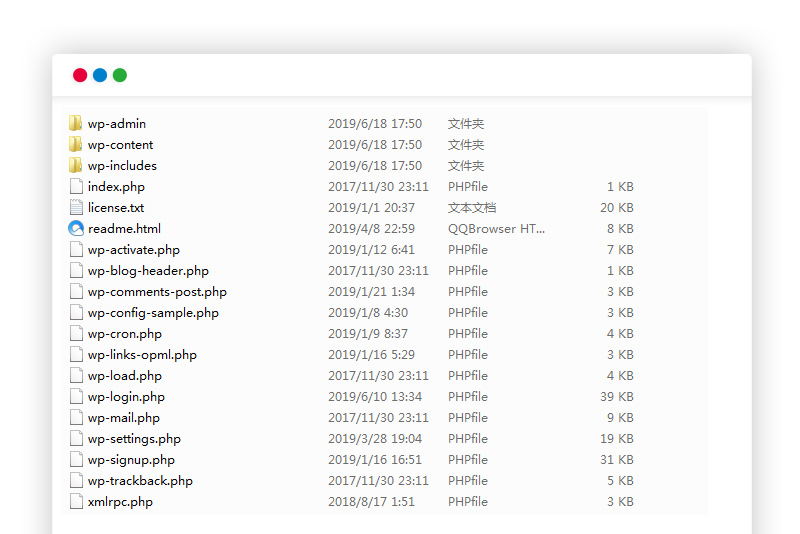Click the wp-includes folder icon

pyautogui.click(x=76, y=166)
